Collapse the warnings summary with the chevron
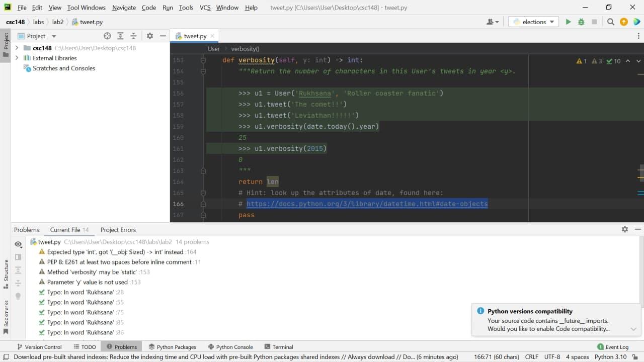The height and width of the screenshot is (362, 644). (x=628, y=60)
